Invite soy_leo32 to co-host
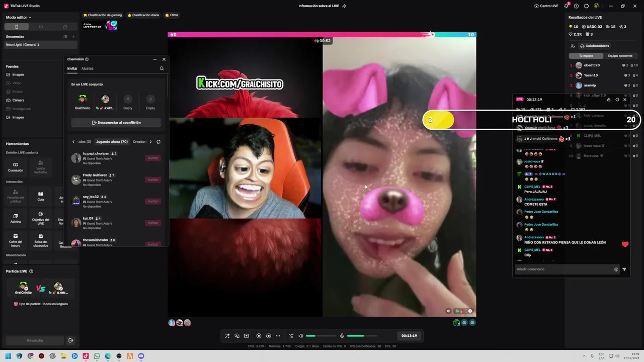Image resolution: width=644 pixels, height=362 pixels. click(x=153, y=202)
